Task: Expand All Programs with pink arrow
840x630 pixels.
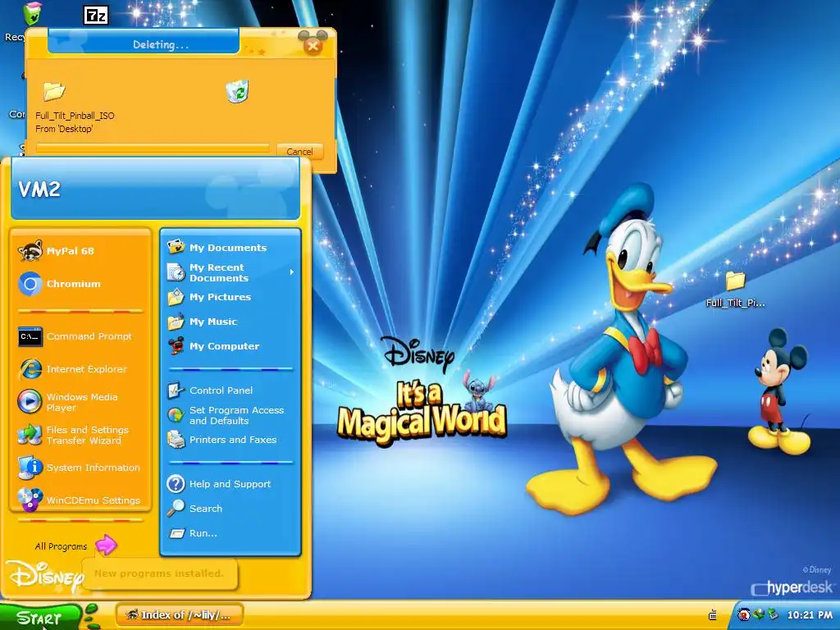Action: pos(106,546)
